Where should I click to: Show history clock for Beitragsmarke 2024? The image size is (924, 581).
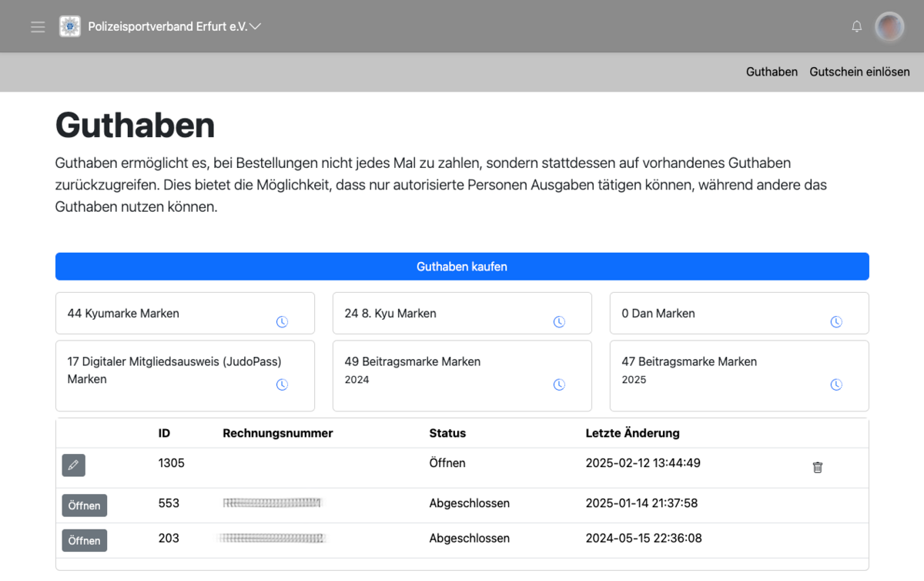point(559,385)
